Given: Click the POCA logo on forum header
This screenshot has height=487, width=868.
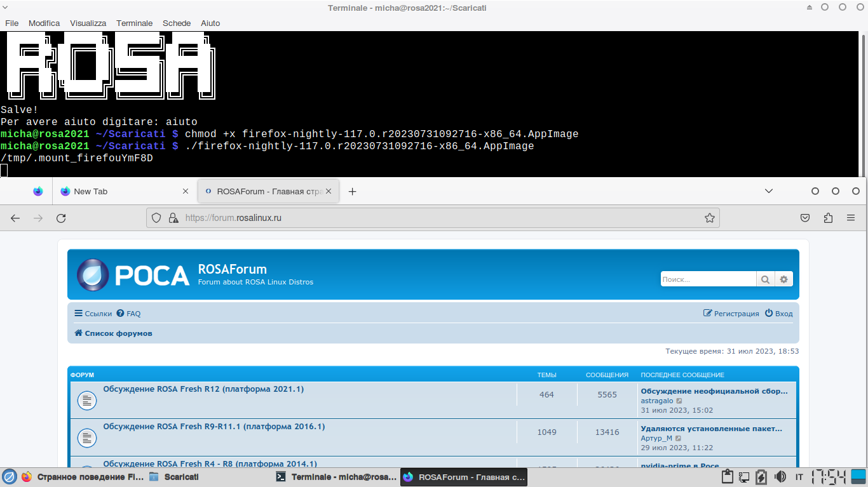Looking at the screenshot, I should point(133,275).
